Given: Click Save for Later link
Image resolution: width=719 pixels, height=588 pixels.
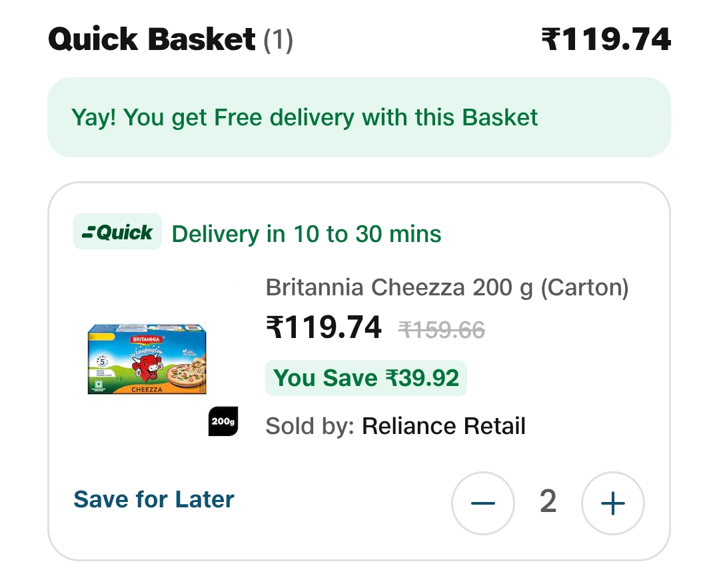Looking at the screenshot, I should 154,499.
